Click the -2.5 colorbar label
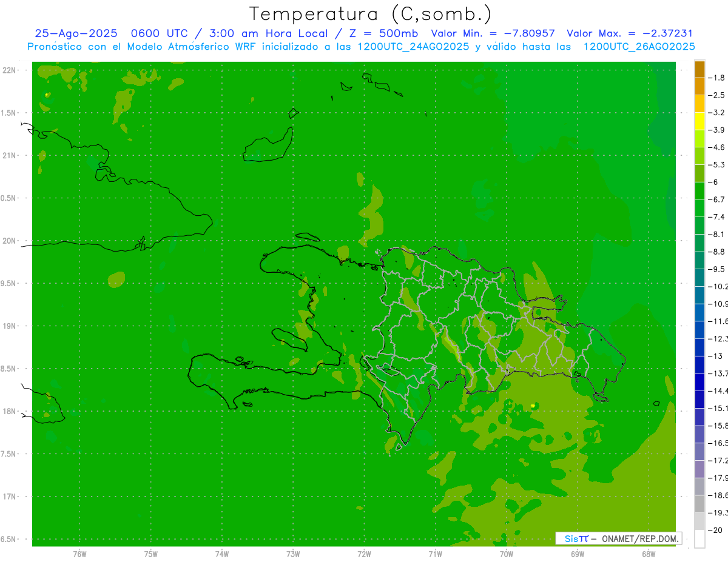 [716, 95]
